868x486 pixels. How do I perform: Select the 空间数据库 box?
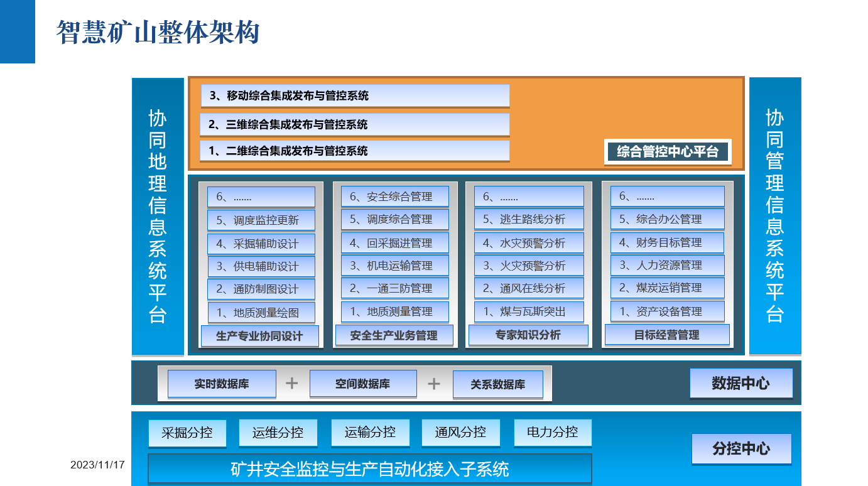pyautogui.click(x=363, y=384)
